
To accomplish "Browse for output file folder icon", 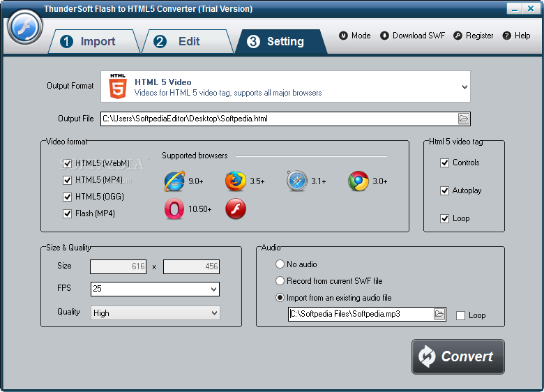I will point(464,119).
